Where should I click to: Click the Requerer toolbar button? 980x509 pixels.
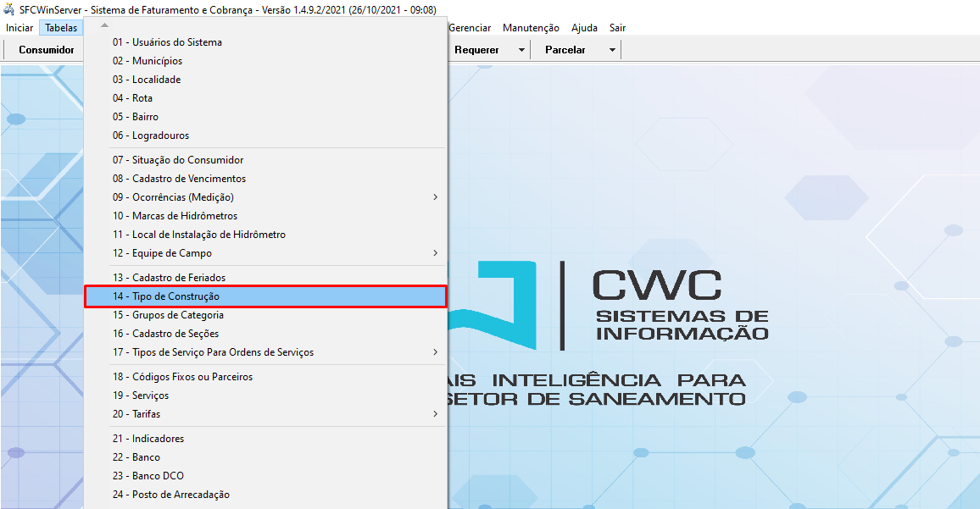pos(476,50)
